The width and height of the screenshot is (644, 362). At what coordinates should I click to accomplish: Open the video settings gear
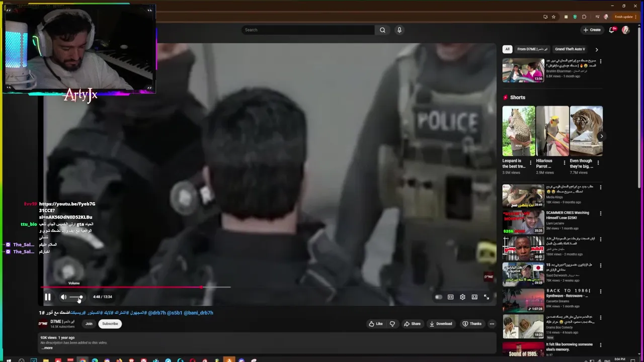tap(462, 297)
